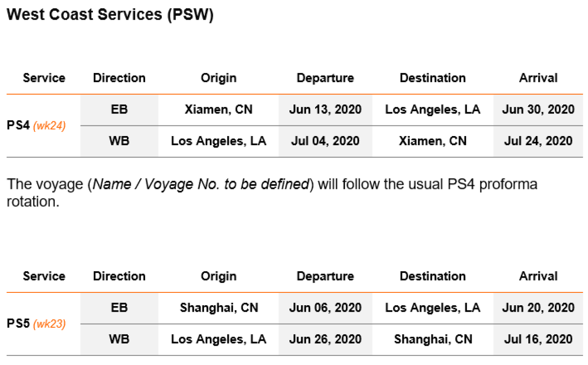Select the Shanghai, CN destination cell

(432, 339)
